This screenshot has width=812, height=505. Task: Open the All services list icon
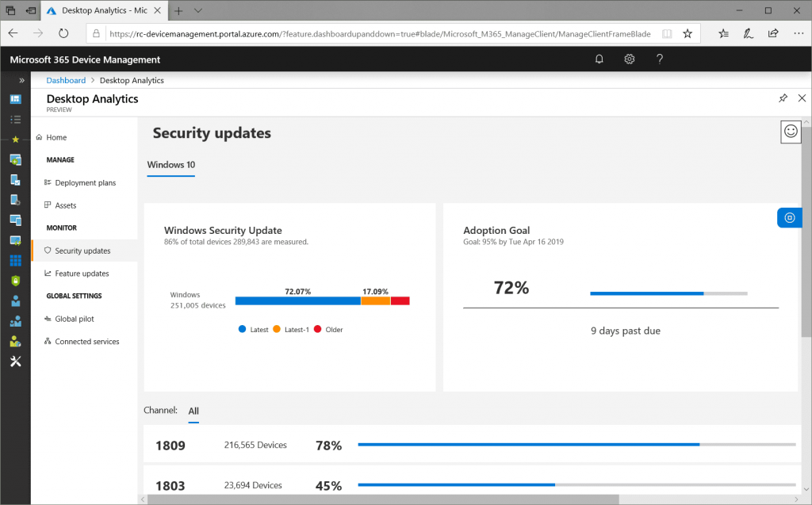click(x=16, y=120)
